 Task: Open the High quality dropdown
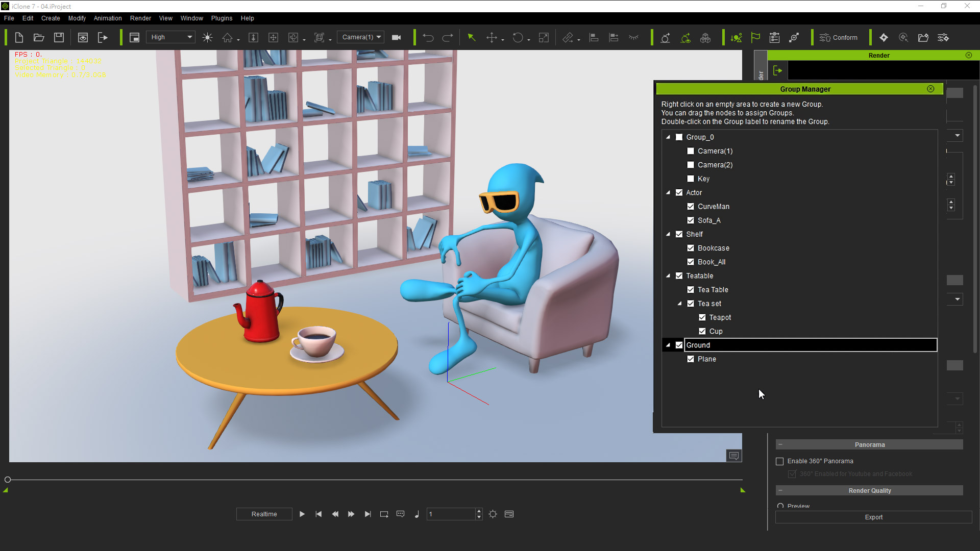pyautogui.click(x=171, y=37)
